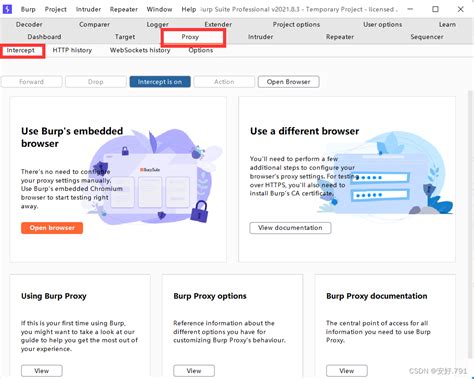Switch to HTTP history sub-tab

(x=72, y=50)
